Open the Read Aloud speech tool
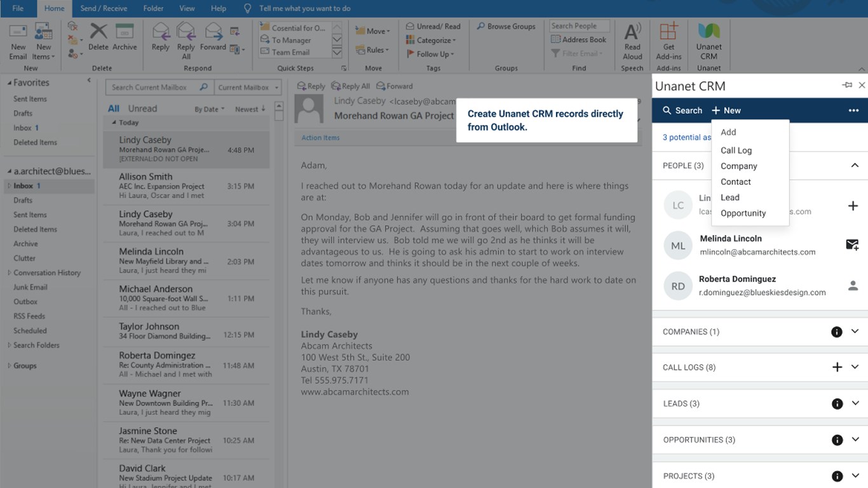 pos(632,41)
